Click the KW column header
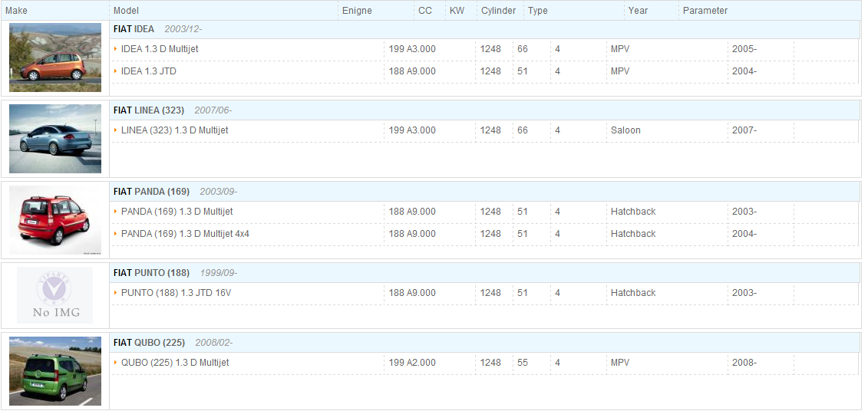 [457, 11]
